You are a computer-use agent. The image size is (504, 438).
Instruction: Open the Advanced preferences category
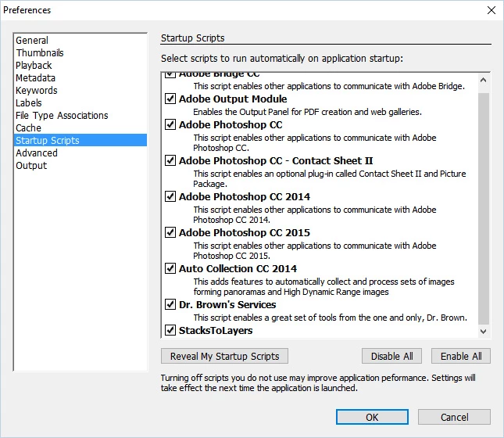[x=80, y=153]
